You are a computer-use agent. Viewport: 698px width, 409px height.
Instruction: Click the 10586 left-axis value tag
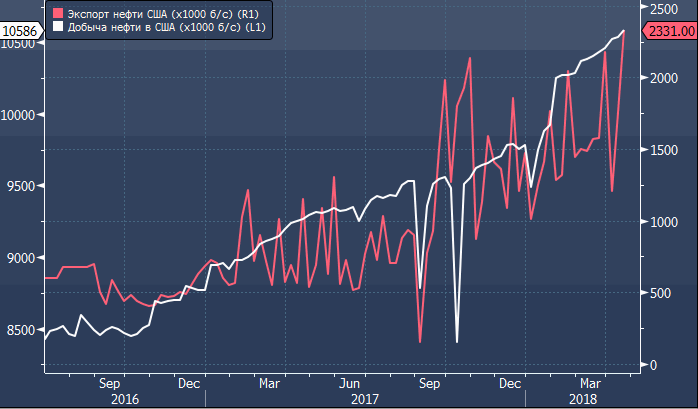[x=20, y=32]
